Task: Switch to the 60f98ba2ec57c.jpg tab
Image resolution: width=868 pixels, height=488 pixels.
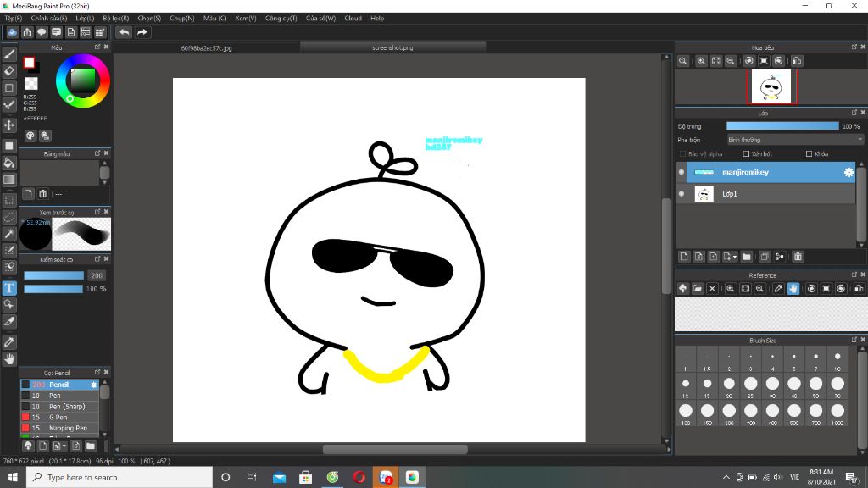Action: (x=206, y=48)
